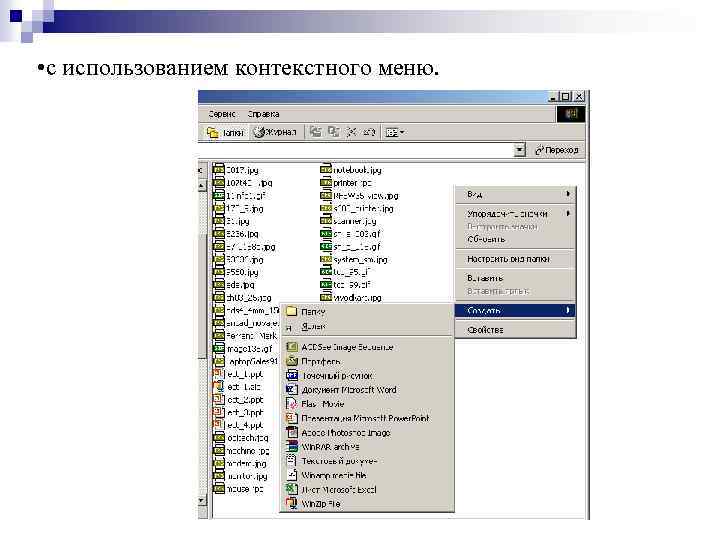Image resolution: width=720 pixels, height=540 pixels.
Task: Select the modem.jpg file
Action: 240,464
